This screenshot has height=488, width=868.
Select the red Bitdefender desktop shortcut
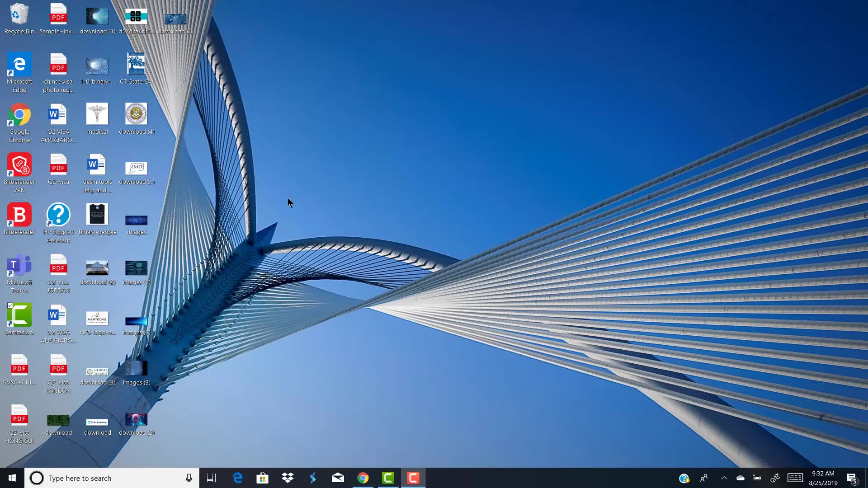click(19, 219)
